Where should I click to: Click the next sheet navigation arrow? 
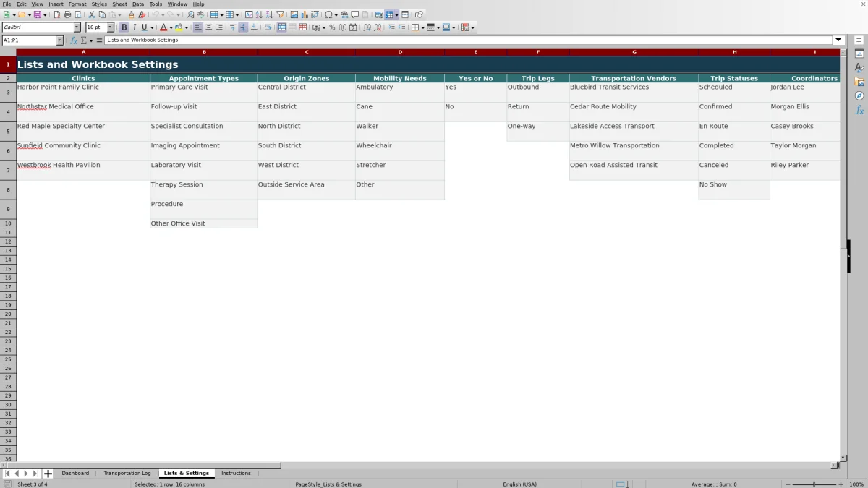coord(26,474)
